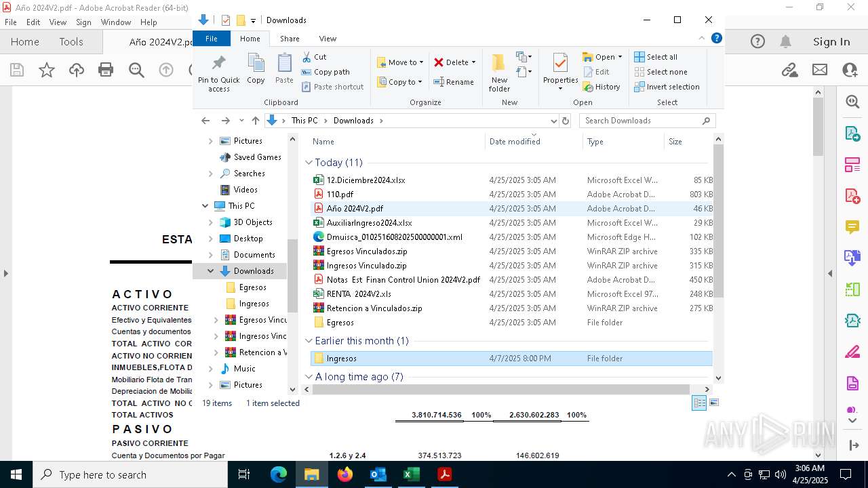Click Invert selection in the ribbon
The image size is (868, 488).
(667, 87)
